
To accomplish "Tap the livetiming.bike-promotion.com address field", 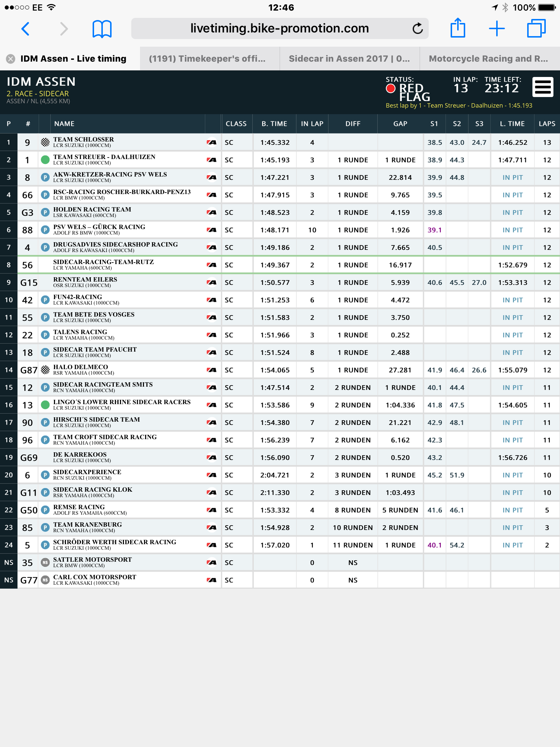I will (280, 28).
